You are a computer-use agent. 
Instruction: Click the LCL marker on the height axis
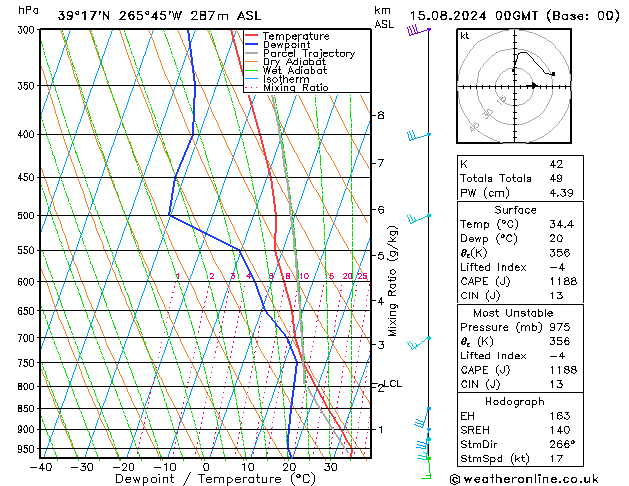pos(392,383)
